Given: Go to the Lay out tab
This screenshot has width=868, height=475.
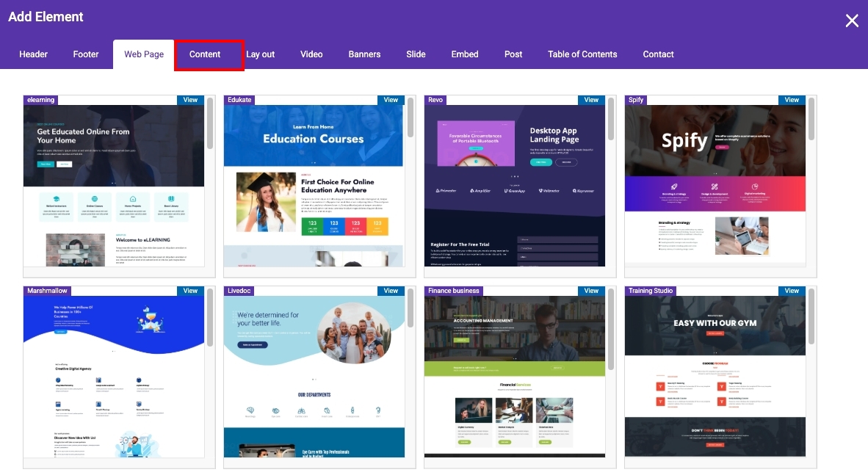Looking at the screenshot, I should tap(260, 54).
